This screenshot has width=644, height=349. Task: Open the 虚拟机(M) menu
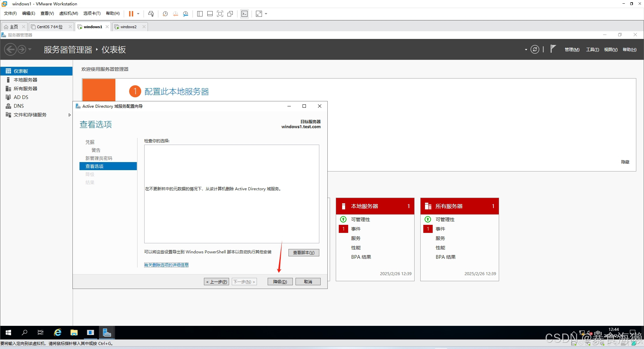coord(68,13)
